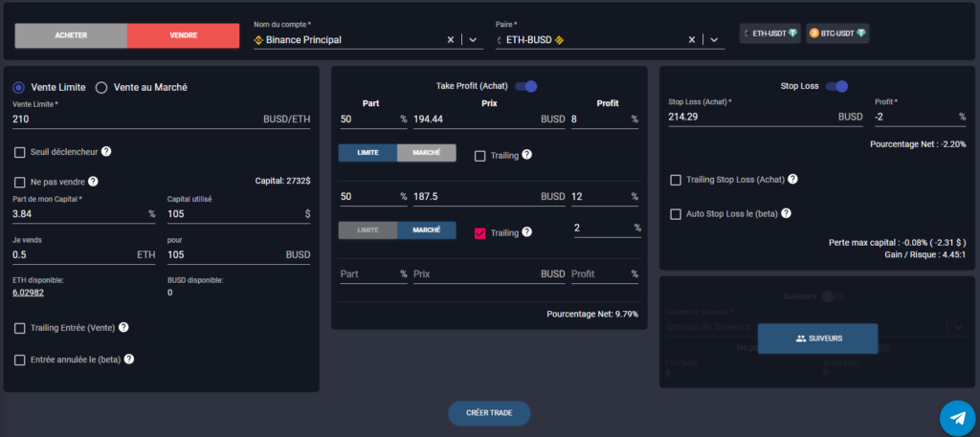Clear the Binance Principal account selection
This screenshot has height=437, width=980.
point(451,39)
